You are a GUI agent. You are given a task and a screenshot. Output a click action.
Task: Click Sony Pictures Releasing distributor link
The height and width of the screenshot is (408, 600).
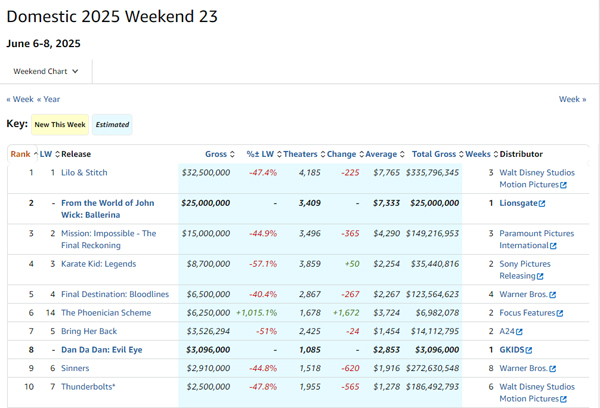point(525,270)
